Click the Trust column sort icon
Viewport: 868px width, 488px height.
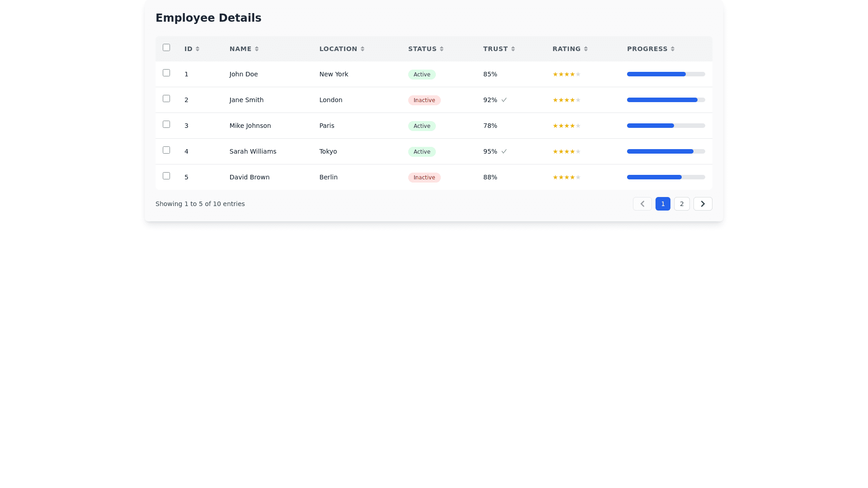[513, 49]
